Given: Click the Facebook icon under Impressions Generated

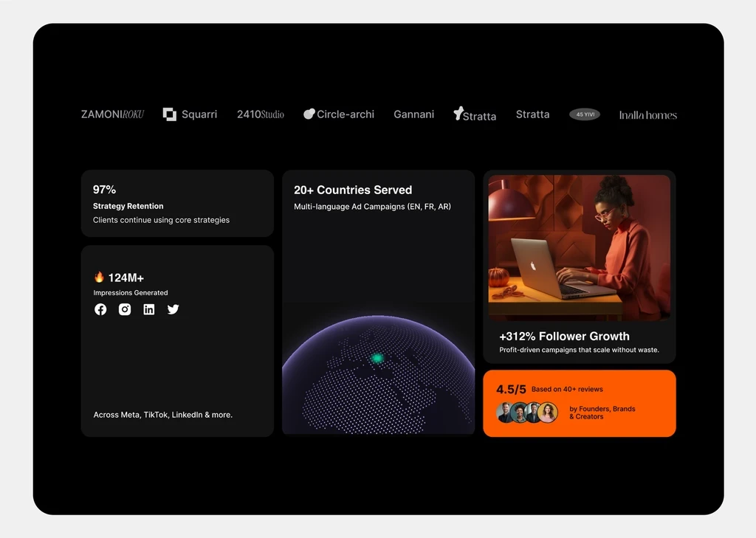Looking at the screenshot, I should (100, 309).
